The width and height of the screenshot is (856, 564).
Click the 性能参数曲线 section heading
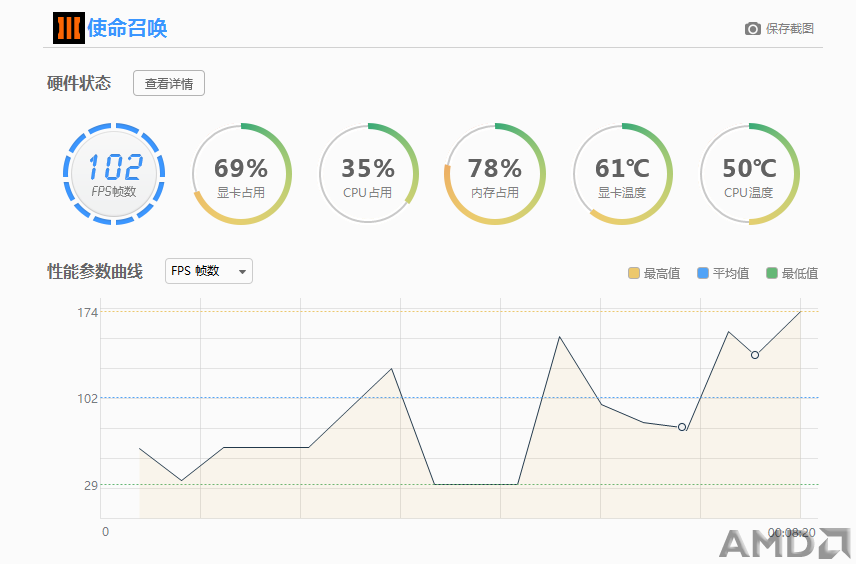95,271
